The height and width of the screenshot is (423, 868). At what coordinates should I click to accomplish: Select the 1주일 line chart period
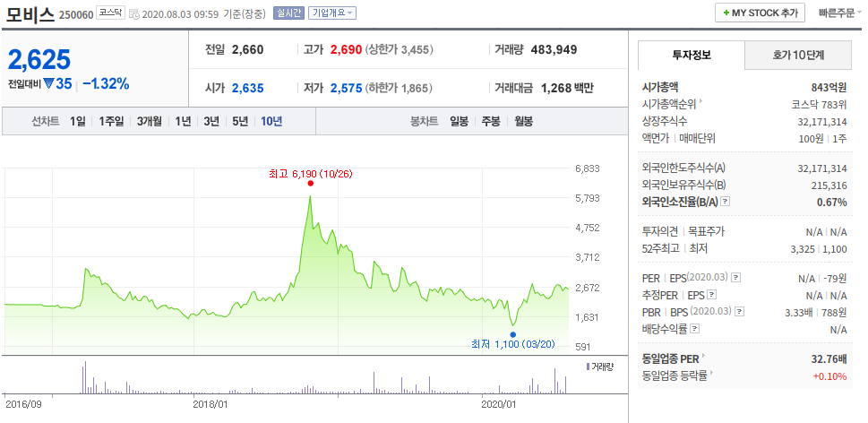[x=111, y=121]
